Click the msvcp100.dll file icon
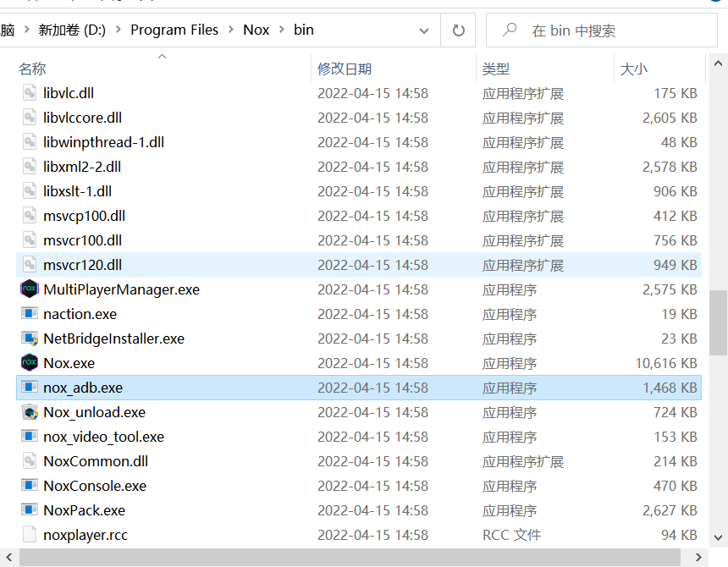Viewport: 728px width, 567px height. click(30, 216)
